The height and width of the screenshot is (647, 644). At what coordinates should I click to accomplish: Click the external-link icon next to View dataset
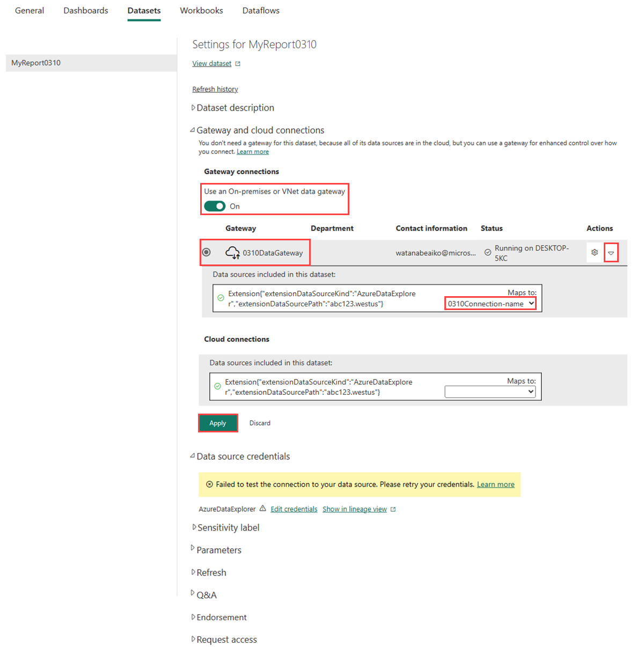click(238, 63)
